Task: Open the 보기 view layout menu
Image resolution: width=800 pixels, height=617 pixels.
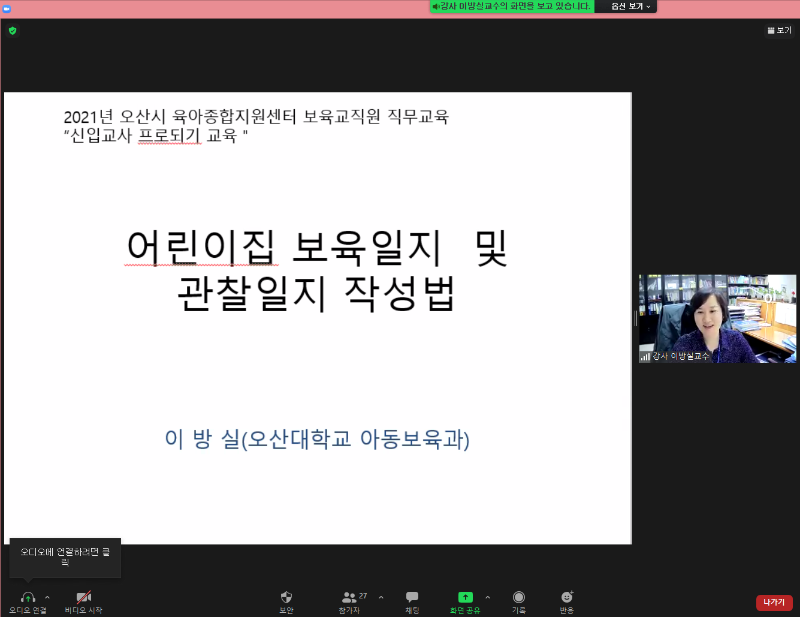Action: [x=778, y=31]
